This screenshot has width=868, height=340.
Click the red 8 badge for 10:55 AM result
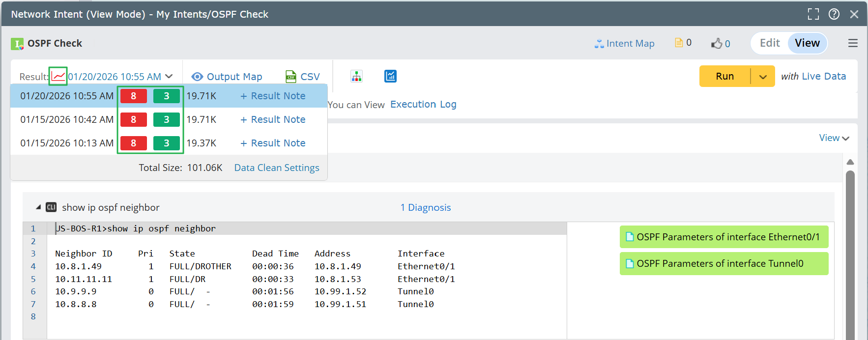click(134, 96)
